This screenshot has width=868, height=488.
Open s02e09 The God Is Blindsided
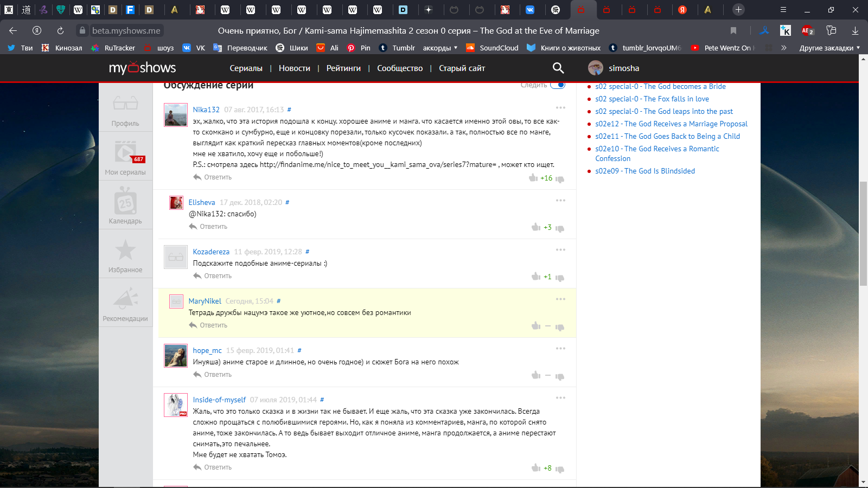[x=645, y=171]
